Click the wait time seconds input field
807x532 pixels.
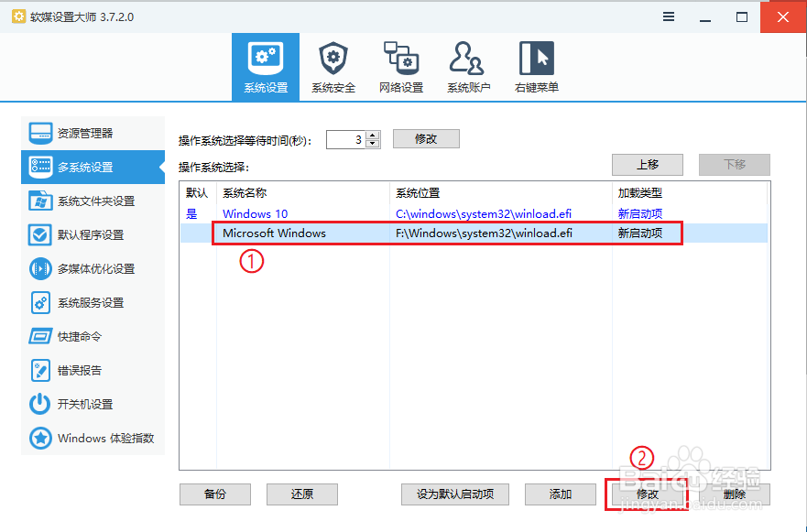coord(346,139)
